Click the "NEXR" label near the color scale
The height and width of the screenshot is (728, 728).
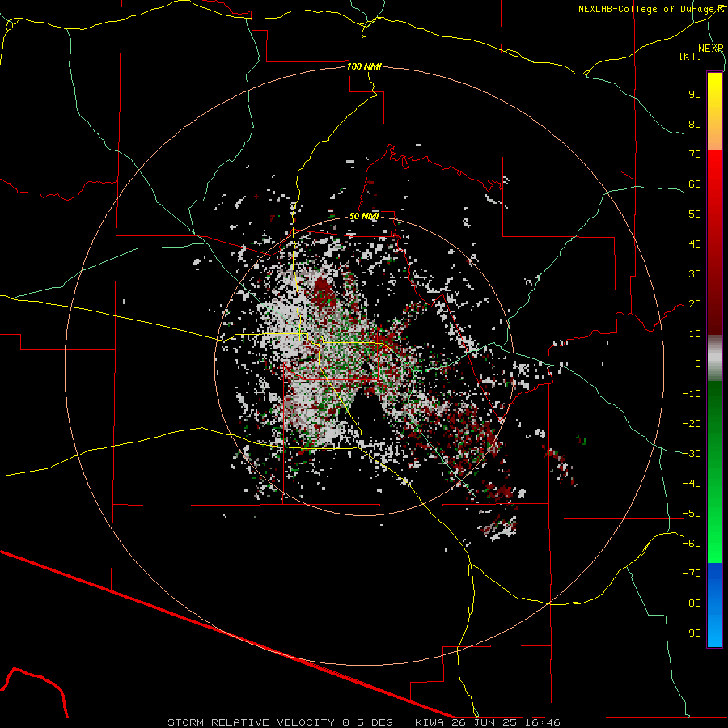(711, 49)
